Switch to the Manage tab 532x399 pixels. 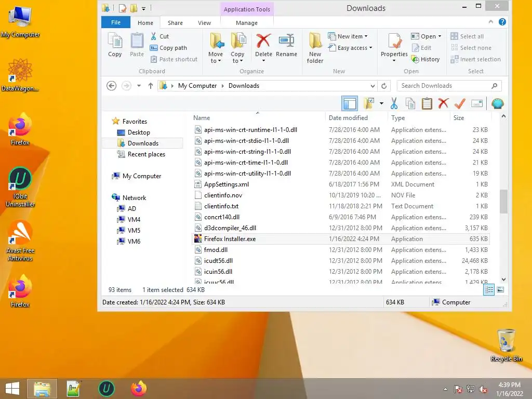pyautogui.click(x=247, y=23)
